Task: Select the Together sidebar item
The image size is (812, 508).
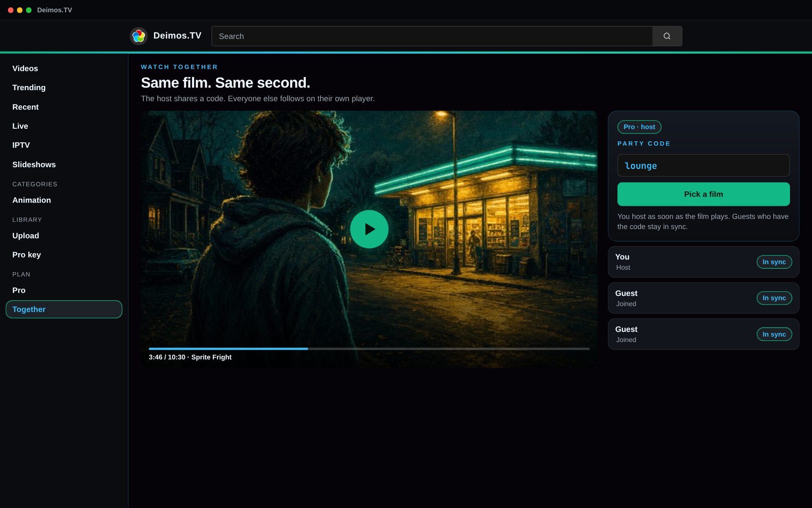Action: (64, 309)
